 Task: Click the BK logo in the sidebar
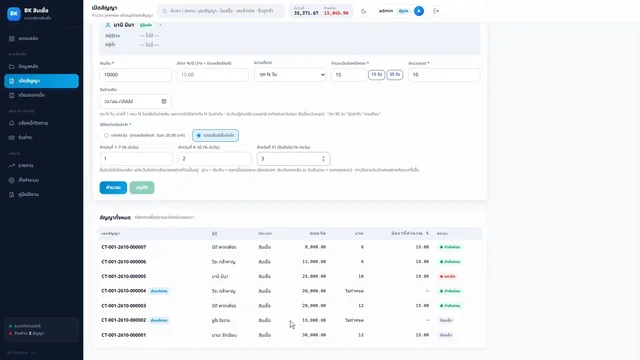14,13
